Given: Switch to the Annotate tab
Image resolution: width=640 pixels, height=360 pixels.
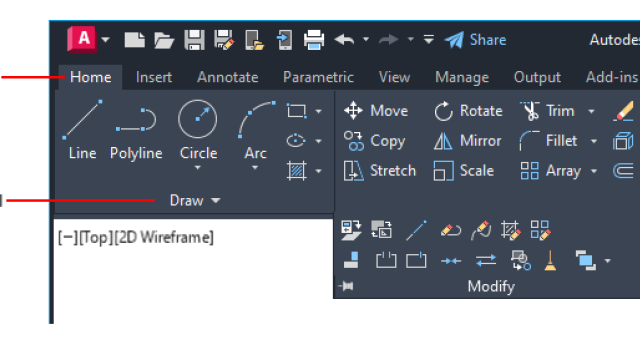Looking at the screenshot, I should coord(227,77).
